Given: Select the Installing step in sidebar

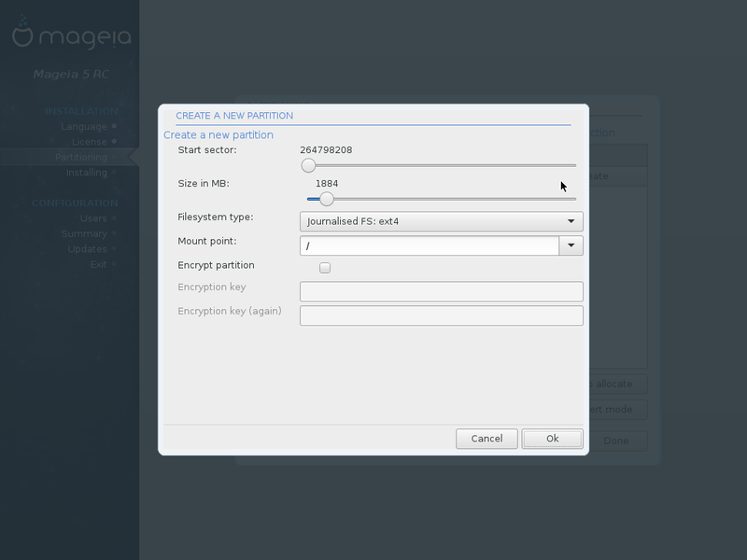Looking at the screenshot, I should coord(86,173).
